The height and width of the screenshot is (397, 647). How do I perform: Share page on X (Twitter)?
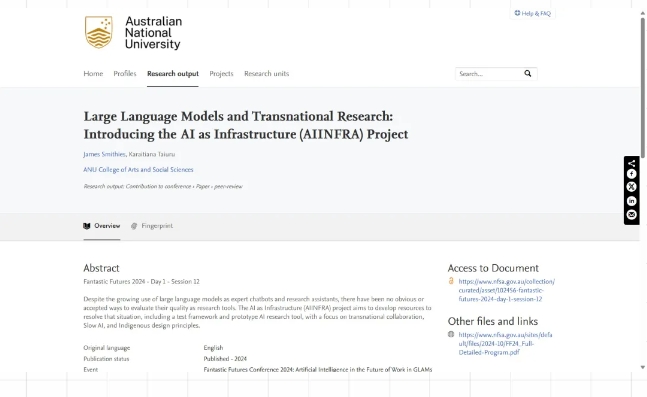pos(631,187)
